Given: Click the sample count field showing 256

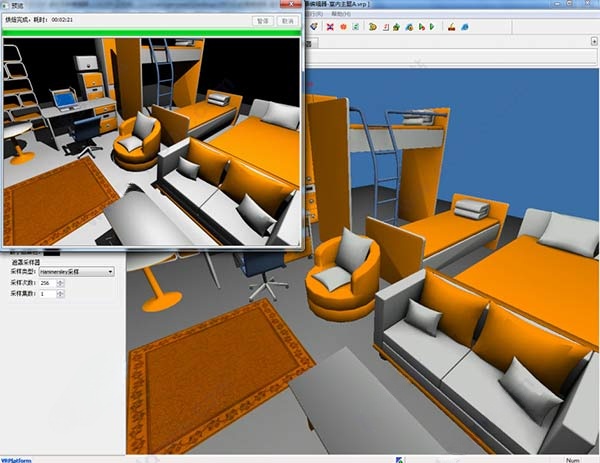Looking at the screenshot, I should (48, 283).
